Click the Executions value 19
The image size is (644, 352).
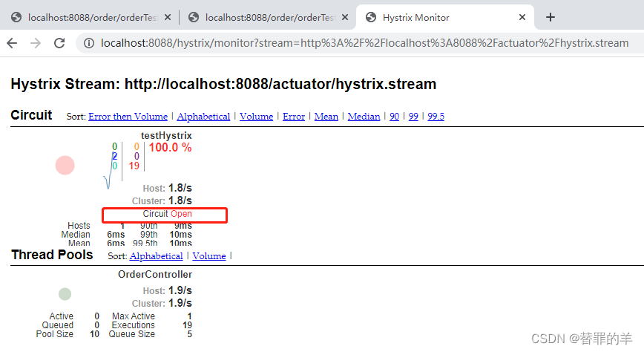click(187, 325)
